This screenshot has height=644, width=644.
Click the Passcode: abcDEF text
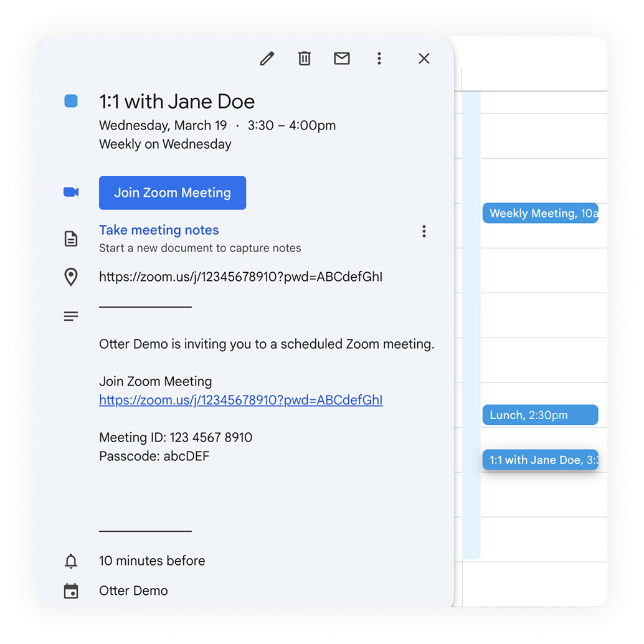tap(154, 457)
